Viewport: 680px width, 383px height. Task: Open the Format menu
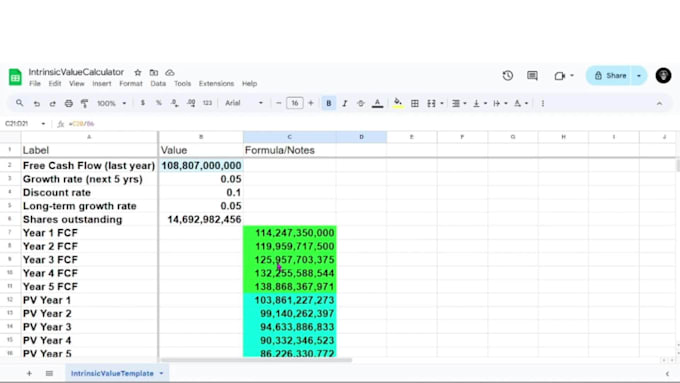click(131, 84)
